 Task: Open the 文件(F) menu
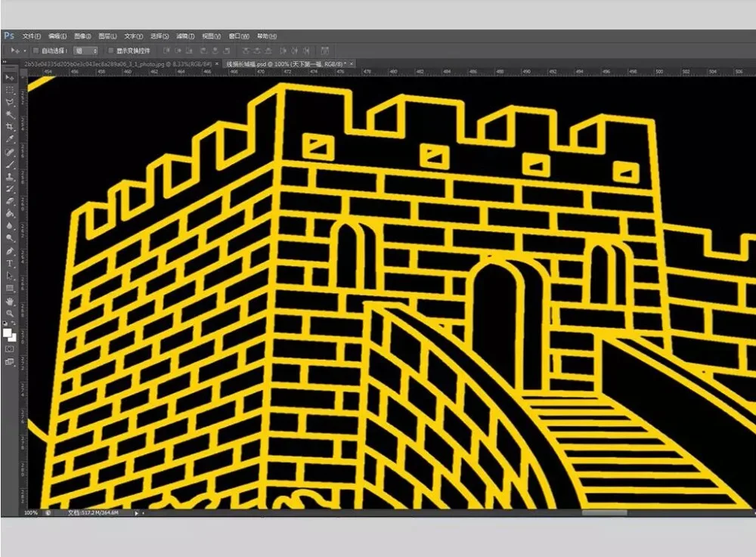tap(31, 36)
